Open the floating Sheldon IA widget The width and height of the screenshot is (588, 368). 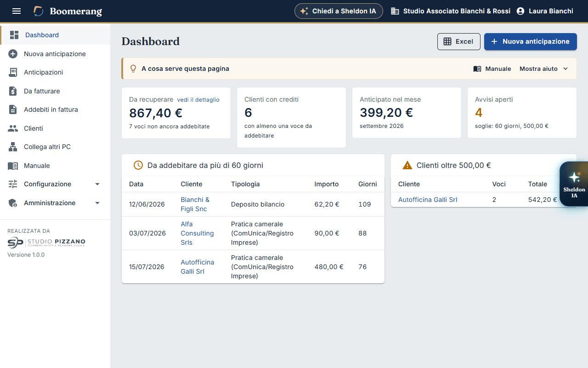pyautogui.click(x=574, y=184)
